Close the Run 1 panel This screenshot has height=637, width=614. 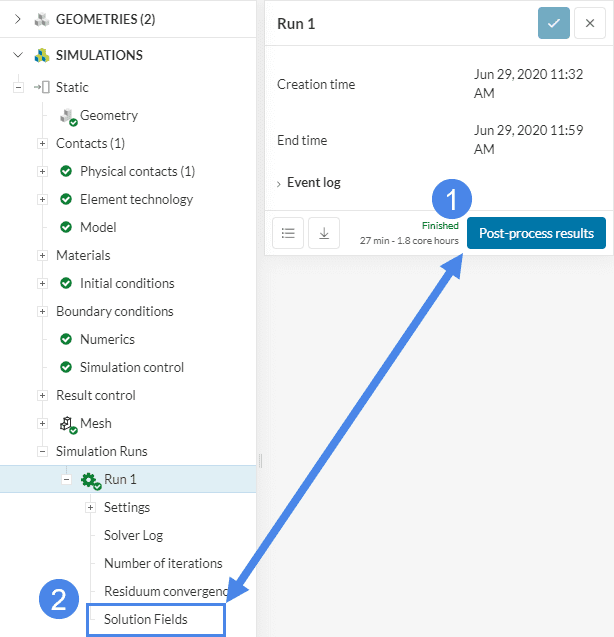pyautogui.click(x=590, y=23)
